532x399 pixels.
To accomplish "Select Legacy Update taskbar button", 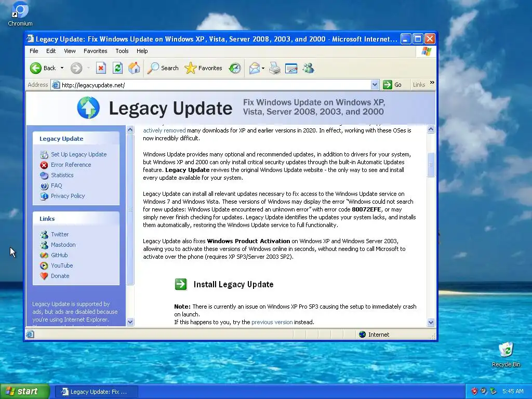I will pyautogui.click(x=96, y=392).
